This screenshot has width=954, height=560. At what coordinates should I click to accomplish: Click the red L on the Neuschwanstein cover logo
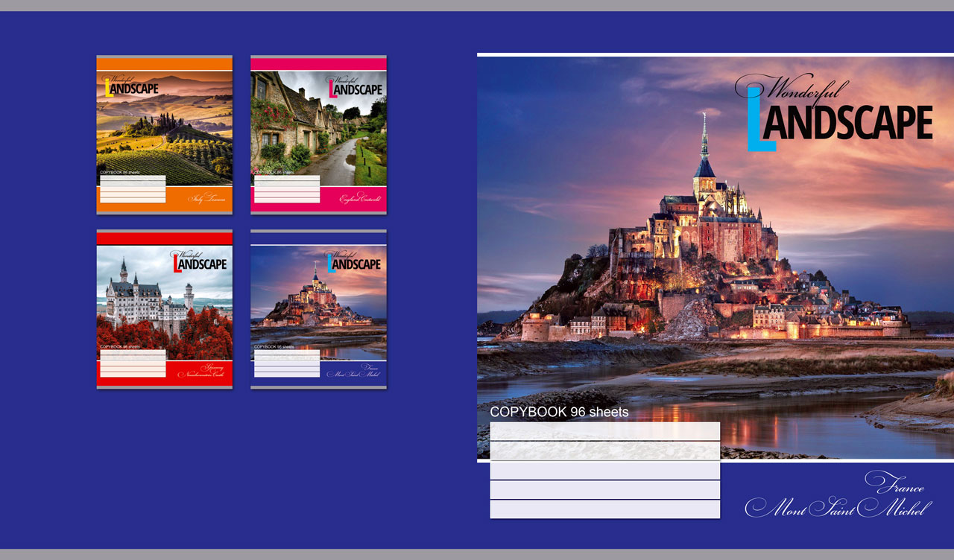click(x=177, y=264)
